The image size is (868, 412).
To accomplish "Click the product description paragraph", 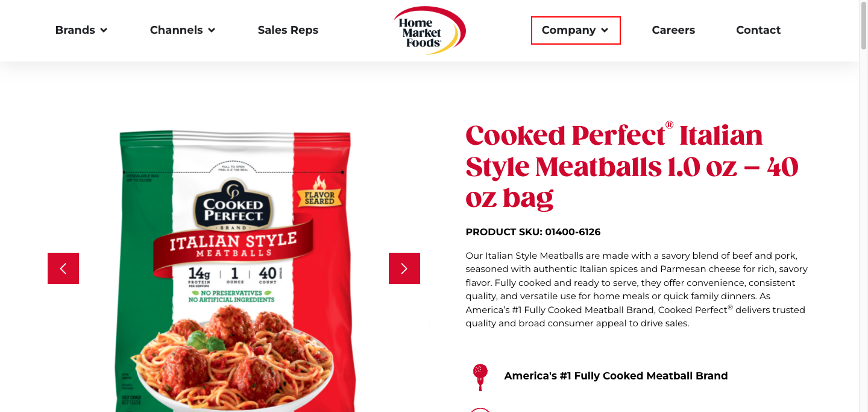I will [637, 290].
